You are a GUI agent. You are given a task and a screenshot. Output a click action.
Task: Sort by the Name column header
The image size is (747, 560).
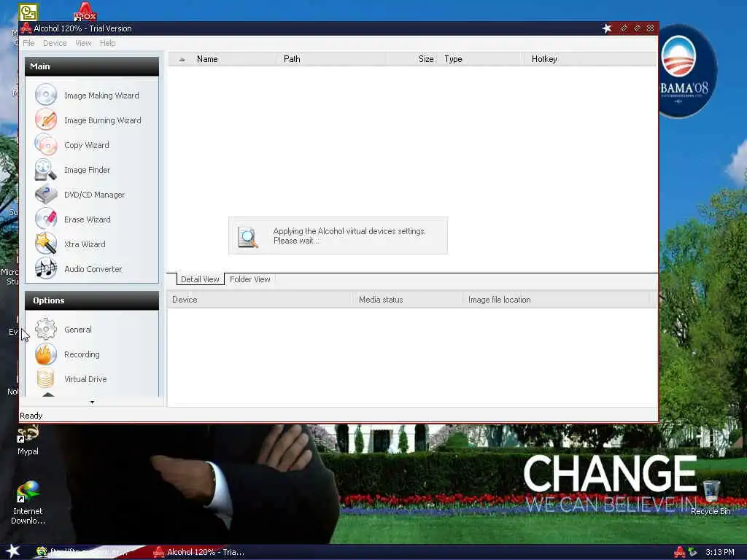coord(236,59)
